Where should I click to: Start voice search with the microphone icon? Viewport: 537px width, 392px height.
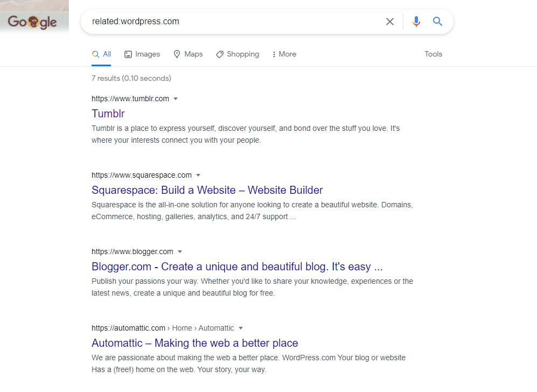point(416,22)
